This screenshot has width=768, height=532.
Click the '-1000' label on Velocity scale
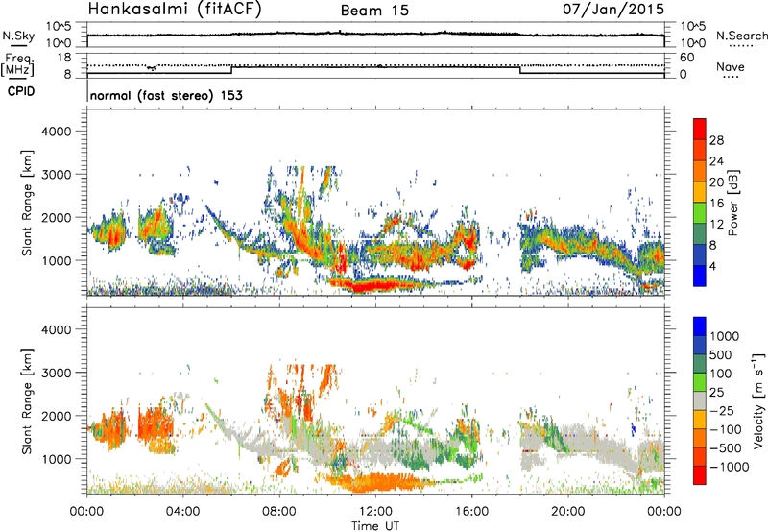(x=730, y=467)
